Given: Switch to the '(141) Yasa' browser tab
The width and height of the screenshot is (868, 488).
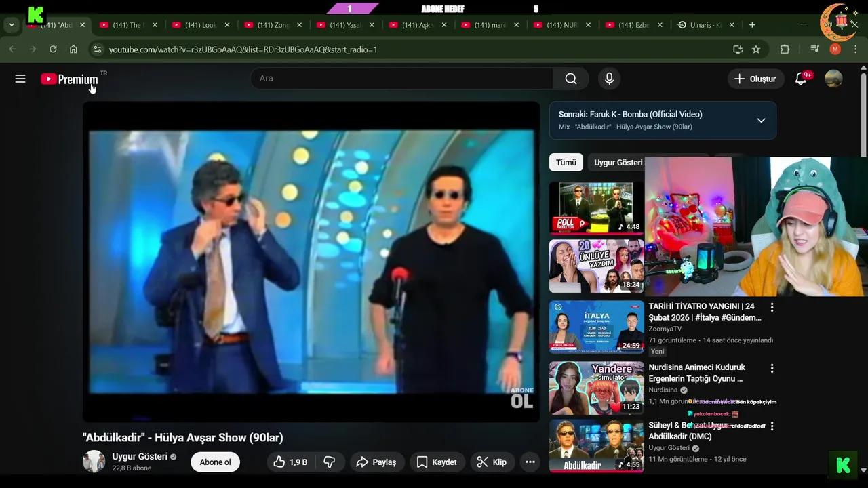Looking at the screenshot, I should (x=346, y=25).
